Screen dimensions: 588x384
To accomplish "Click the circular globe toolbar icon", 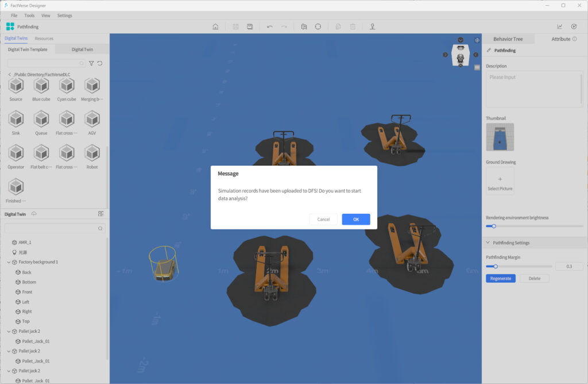I will 318,26.
